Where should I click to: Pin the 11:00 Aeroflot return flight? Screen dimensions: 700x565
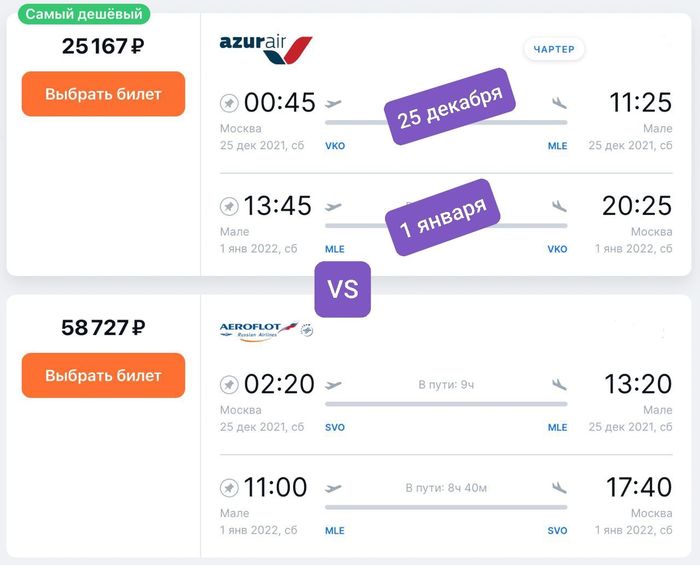pyautogui.click(x=229, y=488)
